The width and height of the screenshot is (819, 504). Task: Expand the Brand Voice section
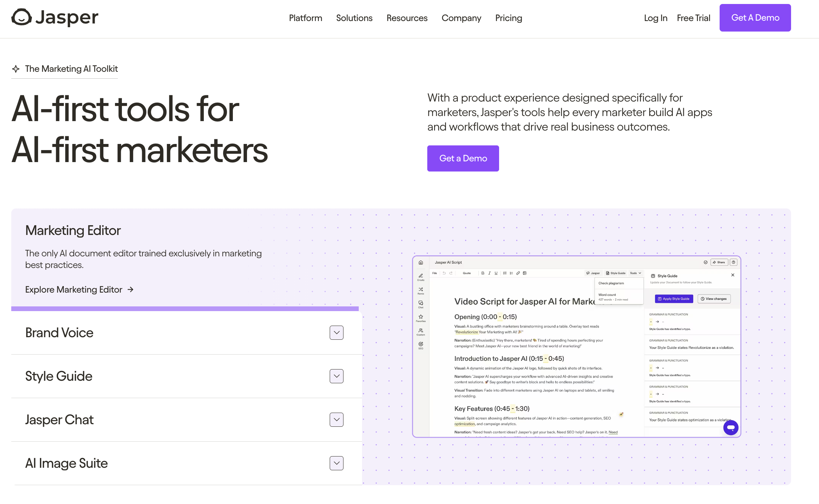tap(336, 333)
